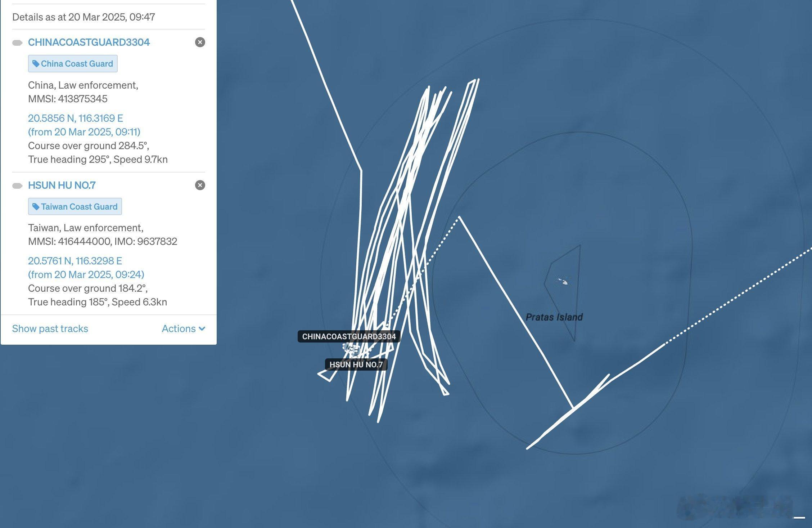
Task: Click Show past tracks button
Action: (x=50, y=328)
